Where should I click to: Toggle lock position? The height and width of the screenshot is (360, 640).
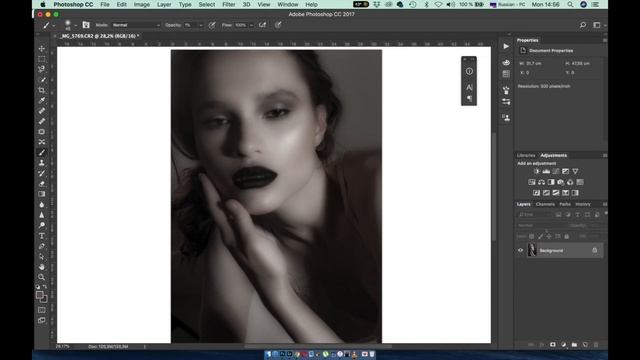(549, 236)
